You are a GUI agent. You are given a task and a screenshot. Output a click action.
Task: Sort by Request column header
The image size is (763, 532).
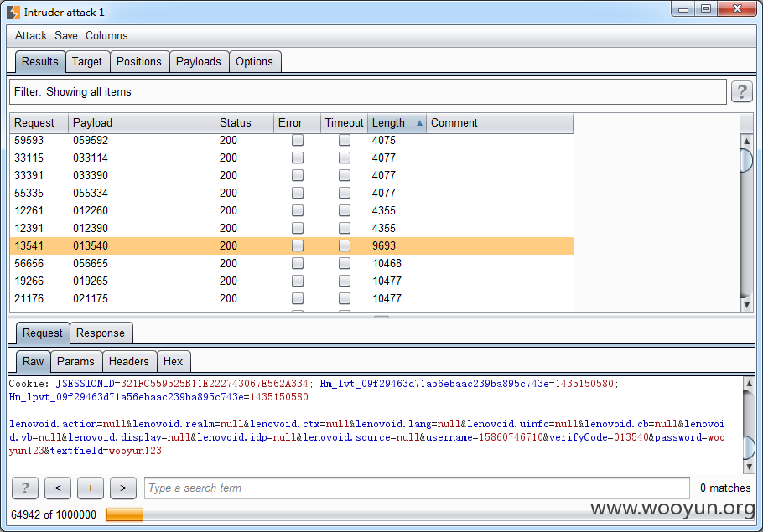click(39, 123)
